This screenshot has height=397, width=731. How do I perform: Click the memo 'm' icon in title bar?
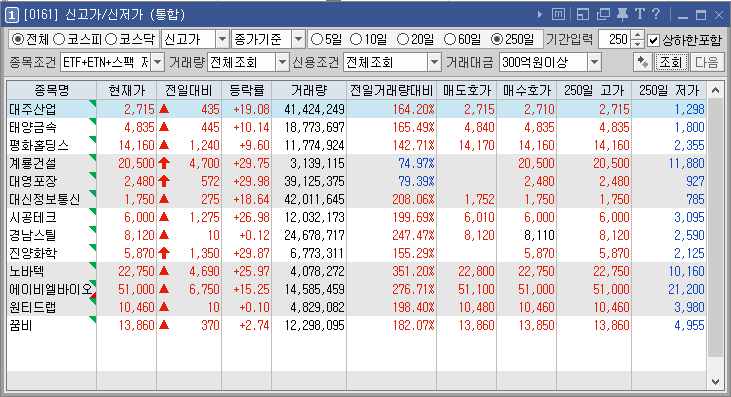tap(558, 14)
